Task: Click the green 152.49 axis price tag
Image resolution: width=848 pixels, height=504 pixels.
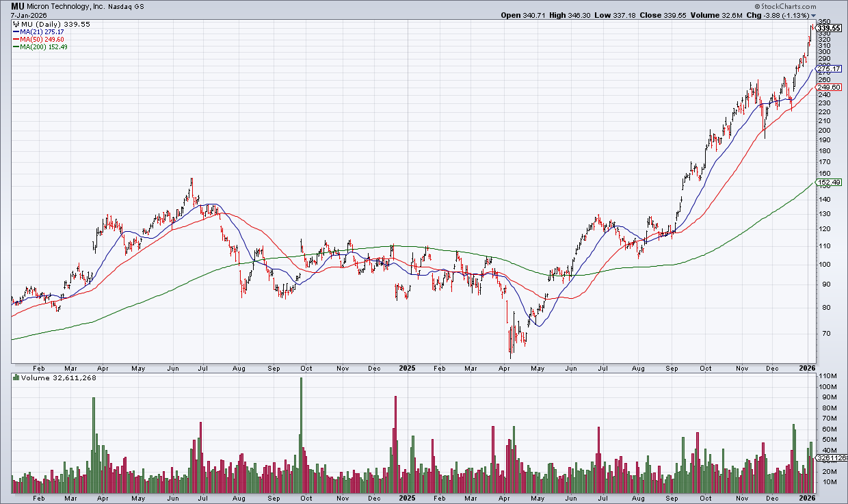Action: click(x=828, y=183)
